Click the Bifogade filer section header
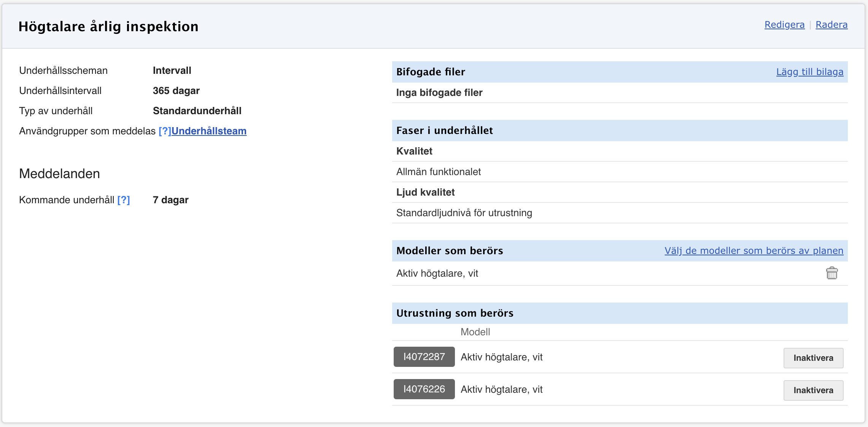This screenshot has width=868, height=427. tap(431, 72)
